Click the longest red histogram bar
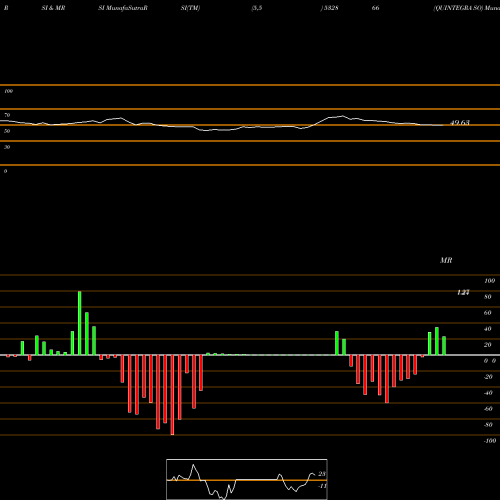 [x=172, y=395]
